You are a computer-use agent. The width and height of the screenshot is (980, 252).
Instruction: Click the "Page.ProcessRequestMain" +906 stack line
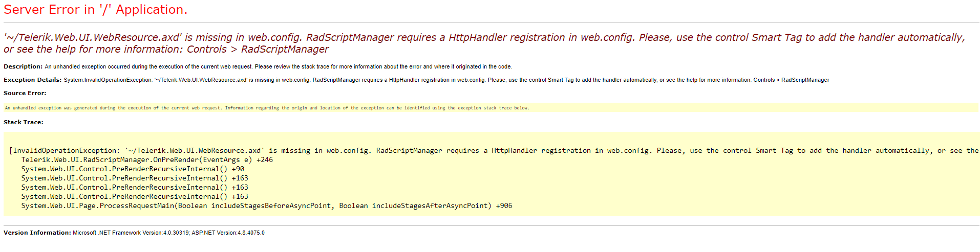point(267,205)
